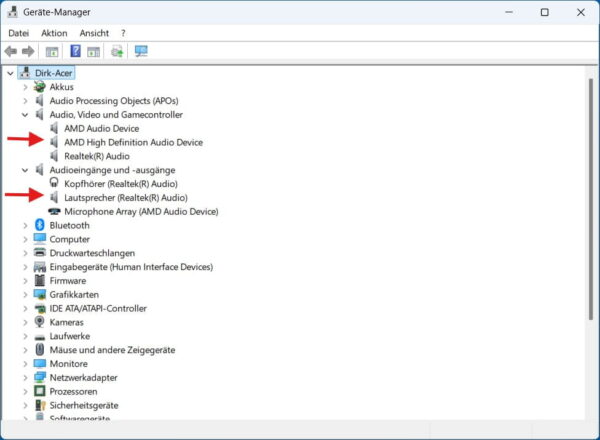Expand the Netzwerkadapter category chevron
This screenshot has height=440, width=600.
(x=25, y=378)
